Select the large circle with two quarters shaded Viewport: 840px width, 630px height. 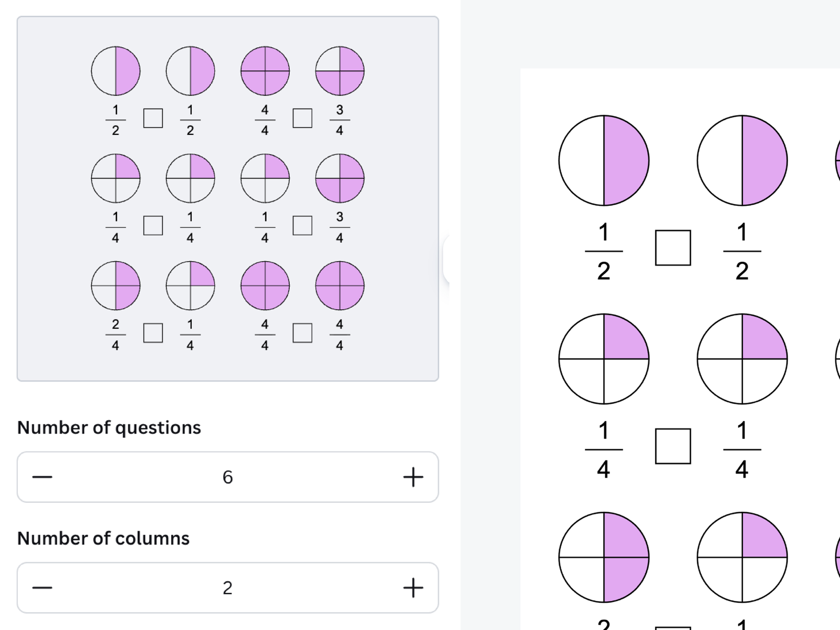[604, 557]
